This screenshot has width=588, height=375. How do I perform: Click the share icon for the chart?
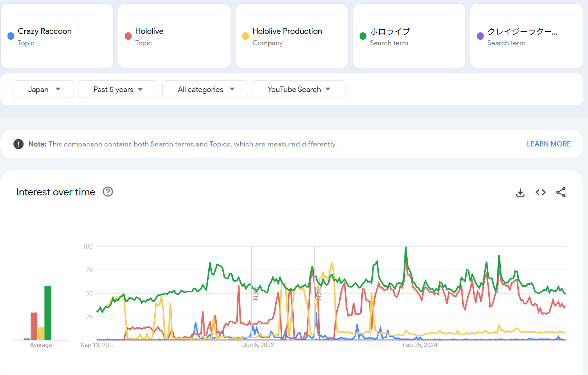561,192
